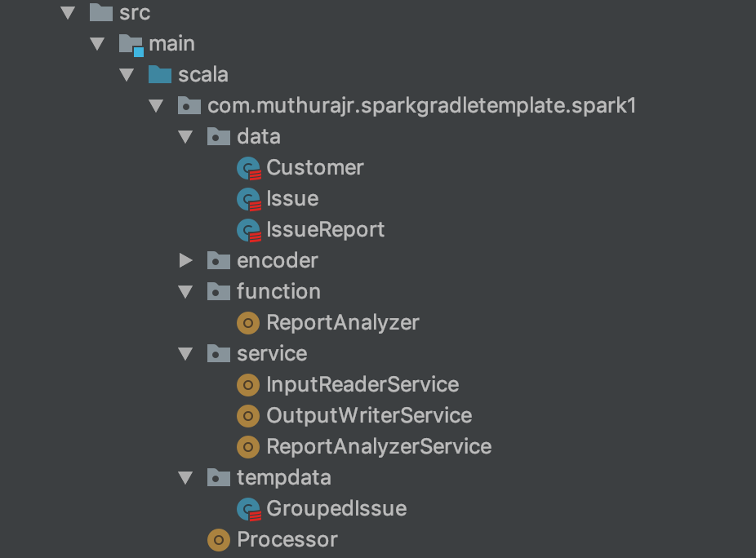Collapse the src folder
Screen dimensions: 756x558
coord(68,12)
